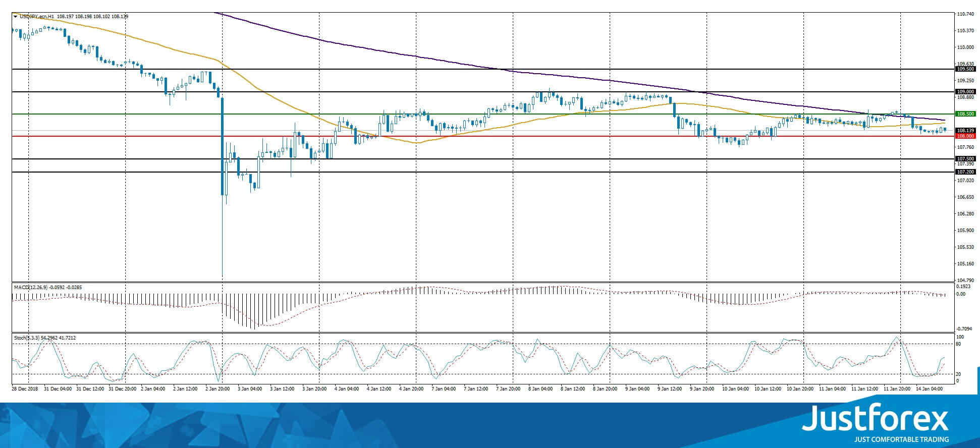Click the 3 Jan 04:00 time label
The height and width of the screenshot is (448, 980).
pyautogui.click(x=251, y=389)
